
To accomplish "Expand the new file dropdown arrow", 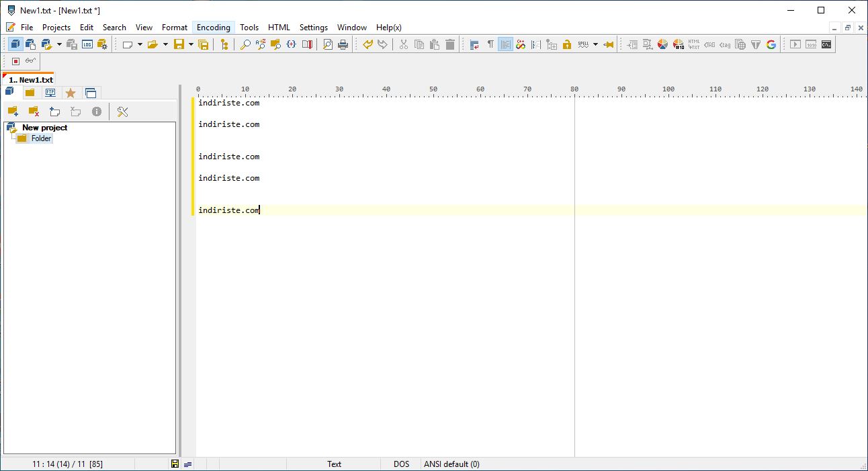I will tap(140, 44).
